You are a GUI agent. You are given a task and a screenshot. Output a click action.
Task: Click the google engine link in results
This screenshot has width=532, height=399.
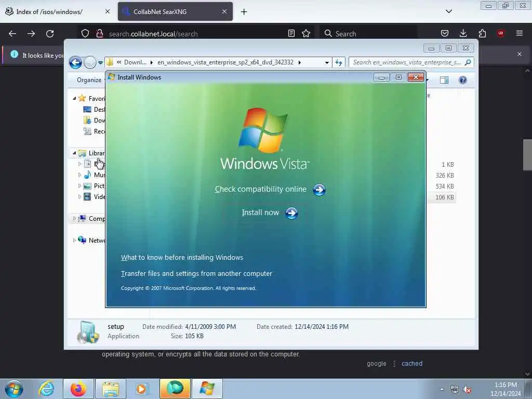(x=376, y=363)
